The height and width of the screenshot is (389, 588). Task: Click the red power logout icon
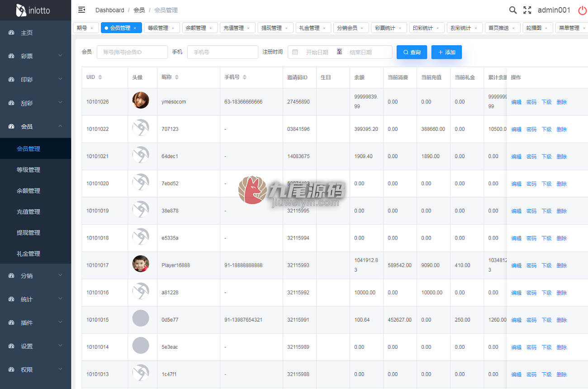pyautogui.click(x=583, y=10)
